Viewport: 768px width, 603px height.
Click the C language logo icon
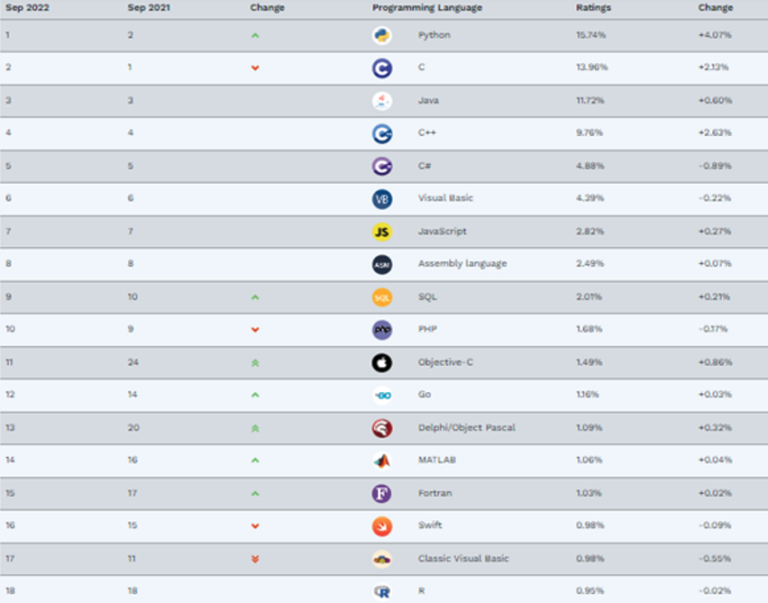point(382,68)
